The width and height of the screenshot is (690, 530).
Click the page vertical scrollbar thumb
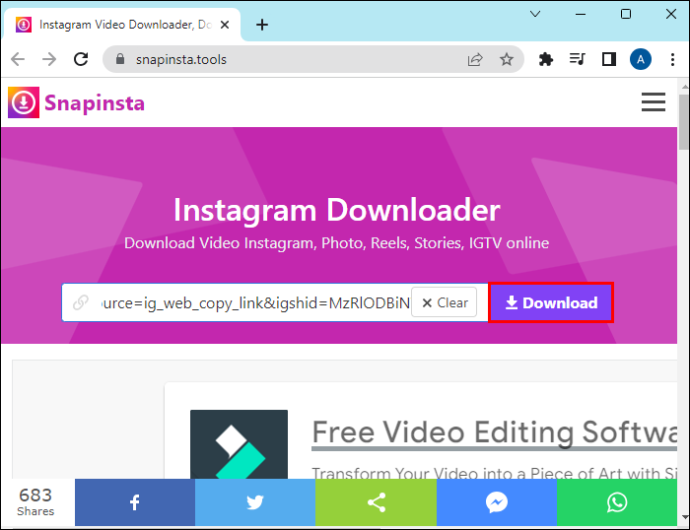click(x=683, y=122)
